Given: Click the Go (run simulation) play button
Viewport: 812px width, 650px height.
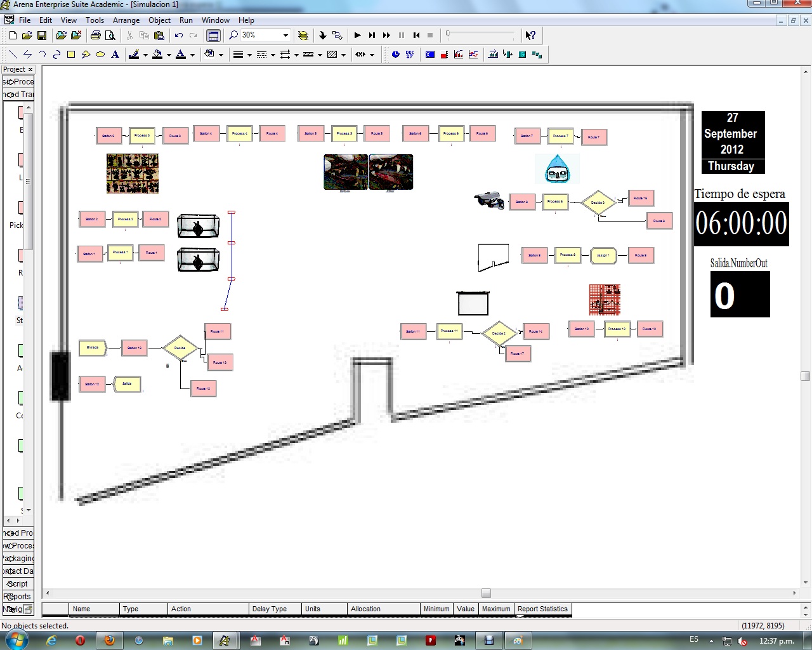Looking at the screenshot, I should [357, 36].
